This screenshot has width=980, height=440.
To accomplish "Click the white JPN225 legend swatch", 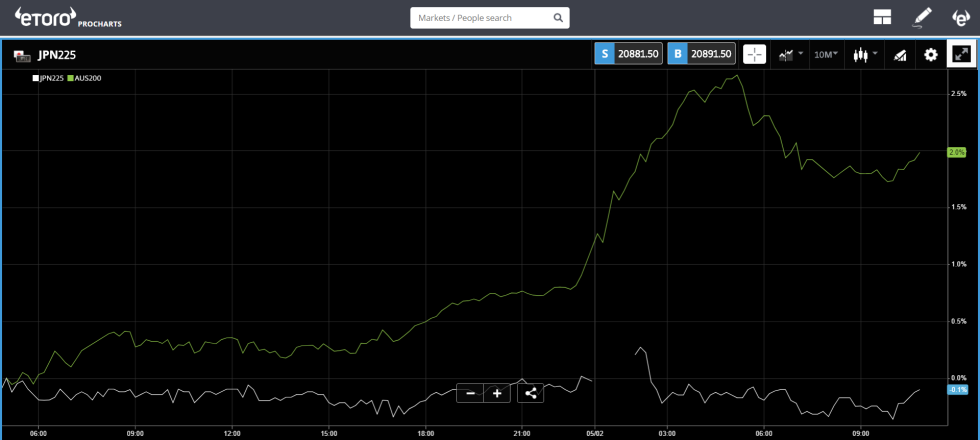I will click(36, 78).
